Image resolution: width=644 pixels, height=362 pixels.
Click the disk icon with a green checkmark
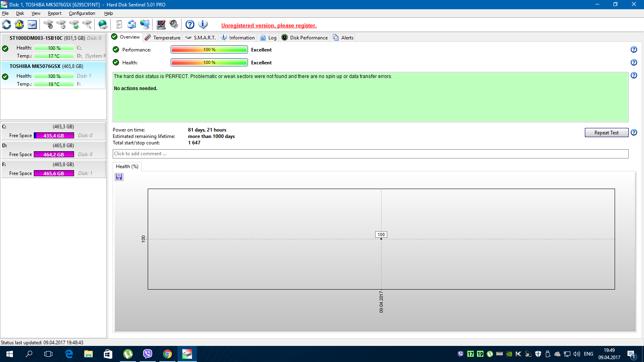point(74,25)
